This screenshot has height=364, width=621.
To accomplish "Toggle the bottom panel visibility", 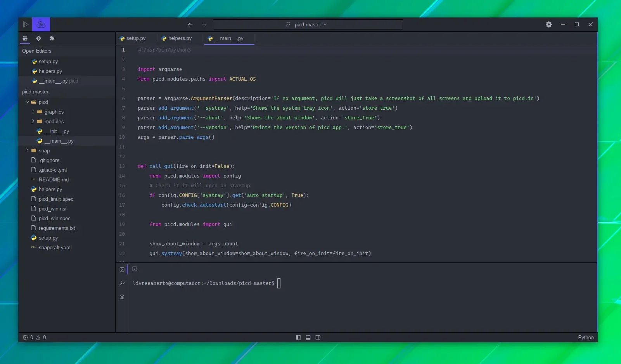I will (x=308, y=337).
